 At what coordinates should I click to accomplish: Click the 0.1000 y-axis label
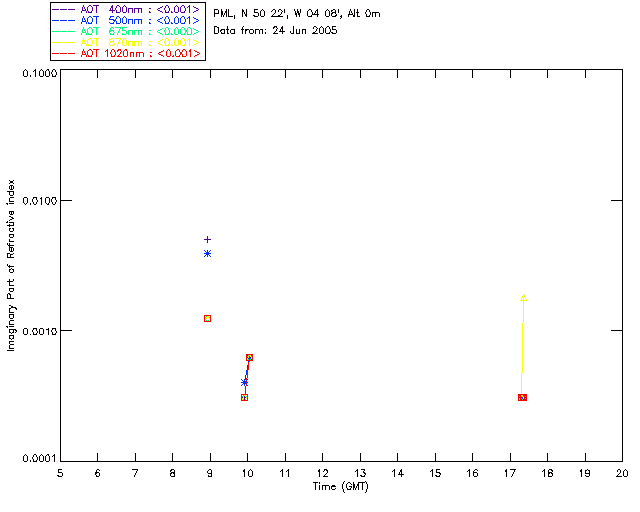[40, 73]
